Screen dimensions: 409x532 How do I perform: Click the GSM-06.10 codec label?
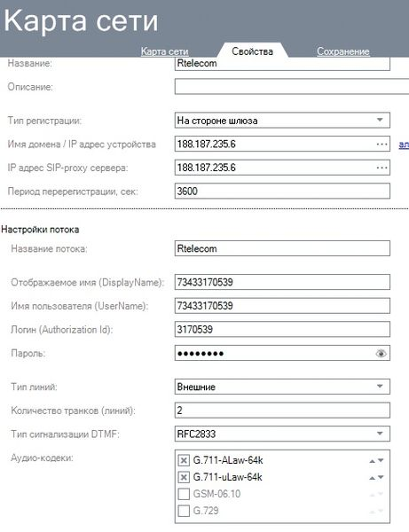(216, 494)
